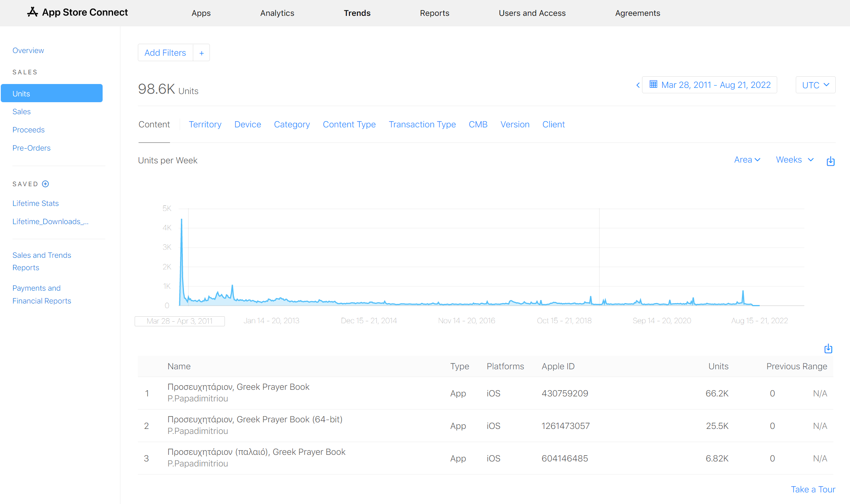Viewport: 850px width, 504px height.
Task: Open the Take a Tour link
Action: 813,490
